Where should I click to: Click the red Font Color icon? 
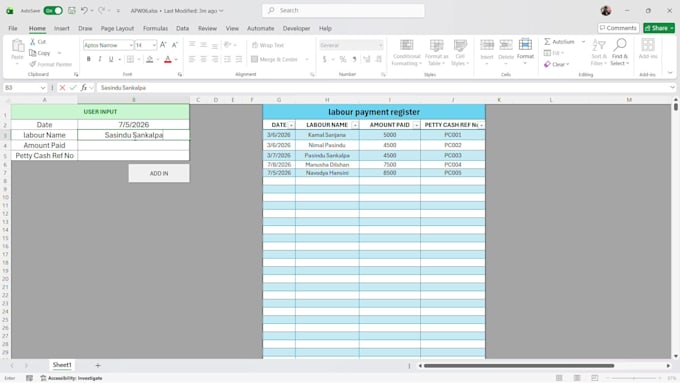(168, 59)
